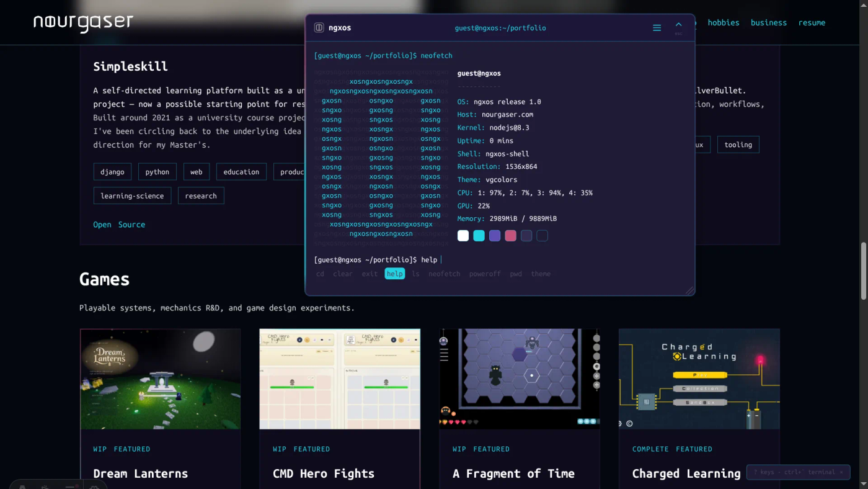Click the 'CMD Hero Fights' card title

(x=324, y=473)
